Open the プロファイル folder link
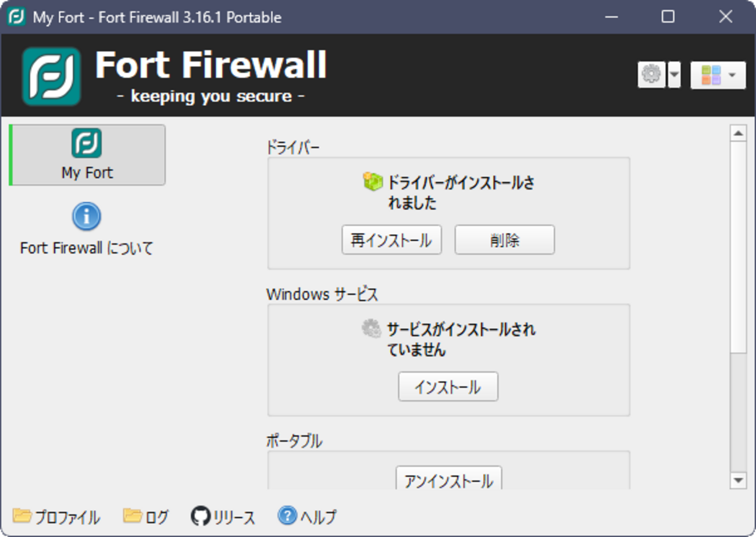This screenshot has width=756, height=537. coord(56,516)
